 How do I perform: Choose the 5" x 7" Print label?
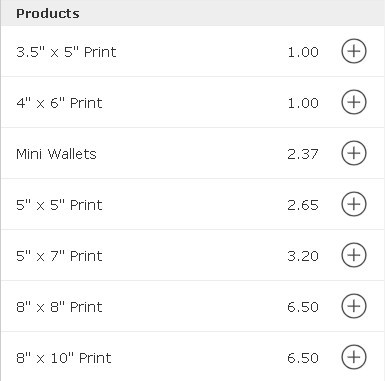click(x=59, y=256)
